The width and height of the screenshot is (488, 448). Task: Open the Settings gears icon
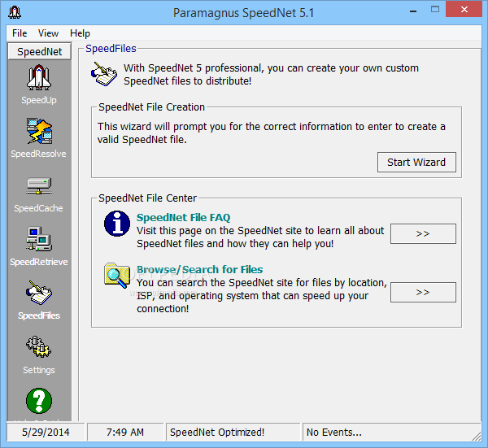coord(38,346)
